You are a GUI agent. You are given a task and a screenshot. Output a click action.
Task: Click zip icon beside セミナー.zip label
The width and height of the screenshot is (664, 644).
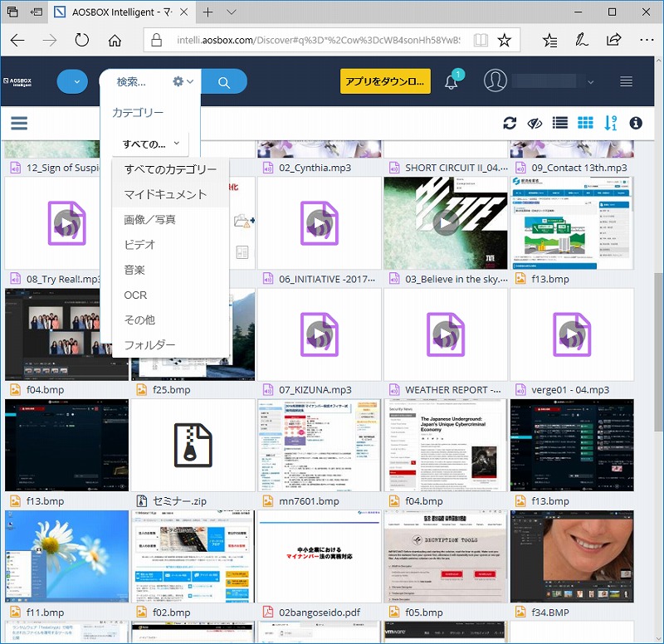tap(141, 501)
